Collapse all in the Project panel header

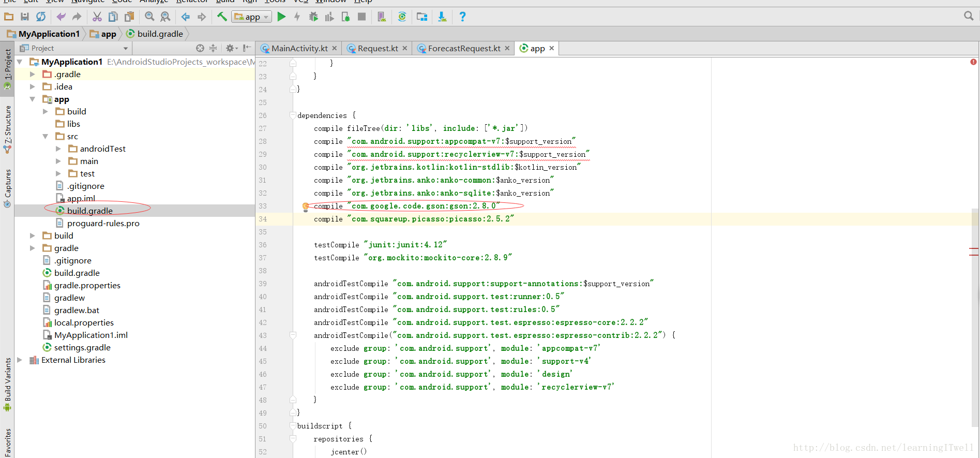213,48
